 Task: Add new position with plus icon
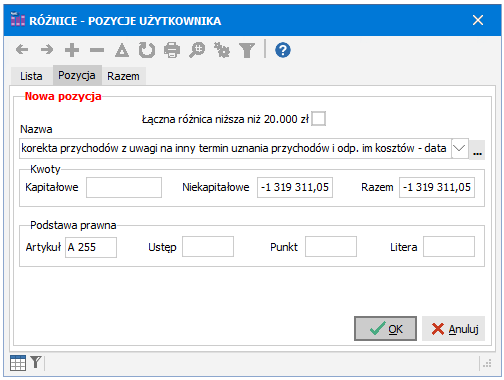(x=72, y=50)
